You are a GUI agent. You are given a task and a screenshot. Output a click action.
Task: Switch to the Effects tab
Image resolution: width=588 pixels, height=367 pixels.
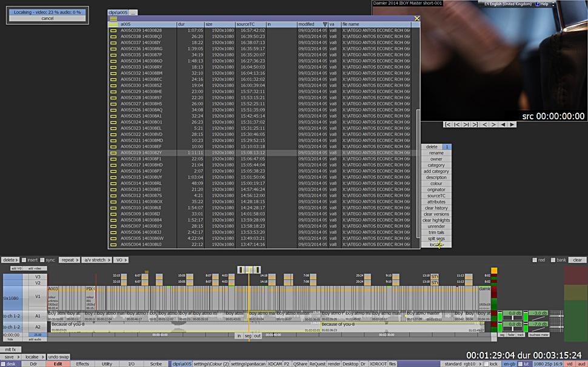pos(82,364)
